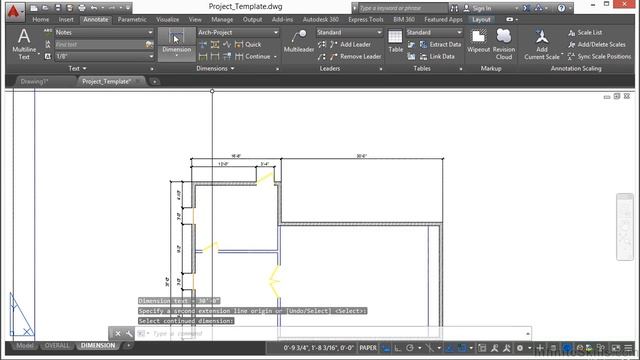The height and width of the screenshot is (360, 640).
Task: Open the Continue dimension dropdown arrow
Action: click(x=275, y=57)
